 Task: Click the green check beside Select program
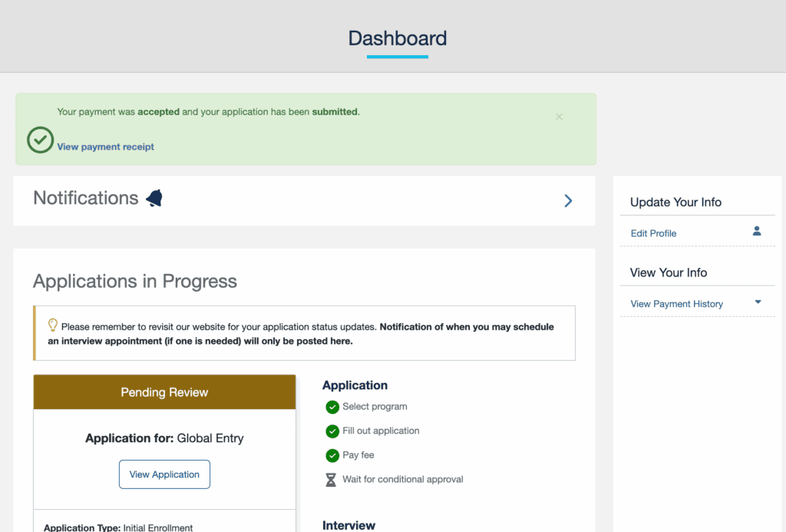coord(332,407)
